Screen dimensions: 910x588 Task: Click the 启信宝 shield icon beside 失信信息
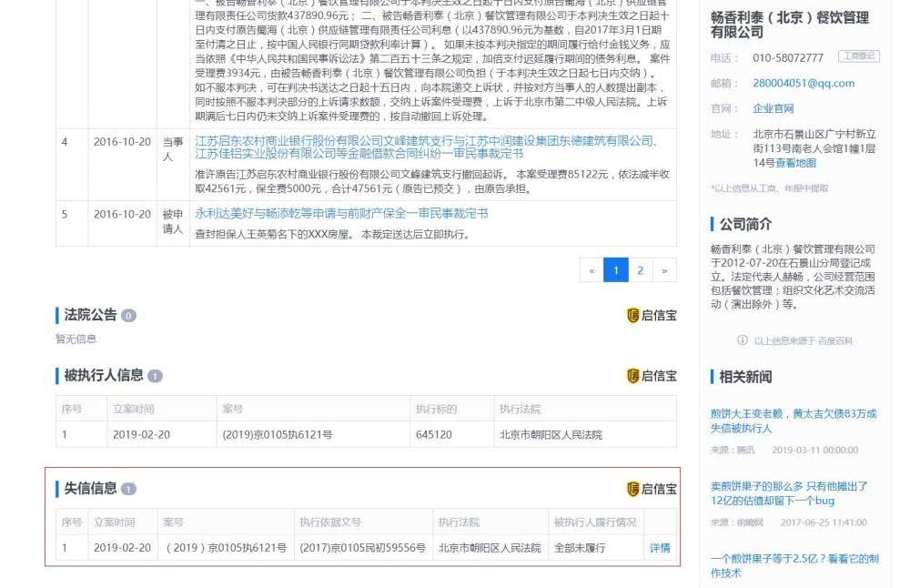(x=633, y=489)
